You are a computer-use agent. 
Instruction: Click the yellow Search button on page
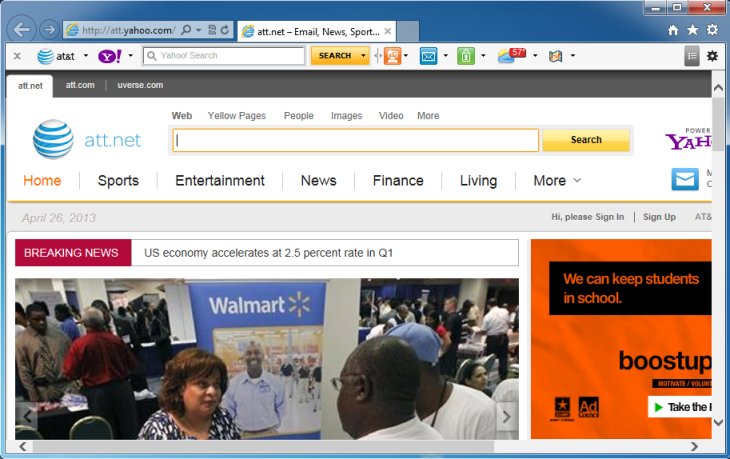point(586,140)
